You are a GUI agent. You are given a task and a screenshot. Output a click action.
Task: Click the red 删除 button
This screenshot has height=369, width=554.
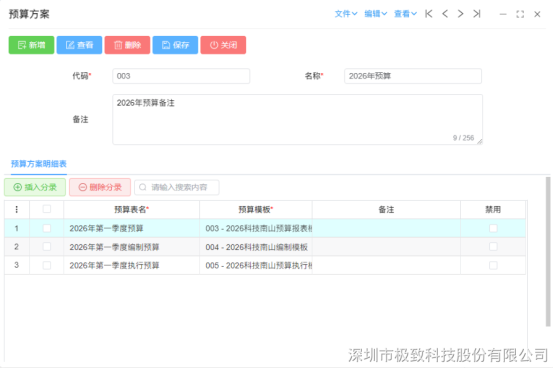point(128,45)
